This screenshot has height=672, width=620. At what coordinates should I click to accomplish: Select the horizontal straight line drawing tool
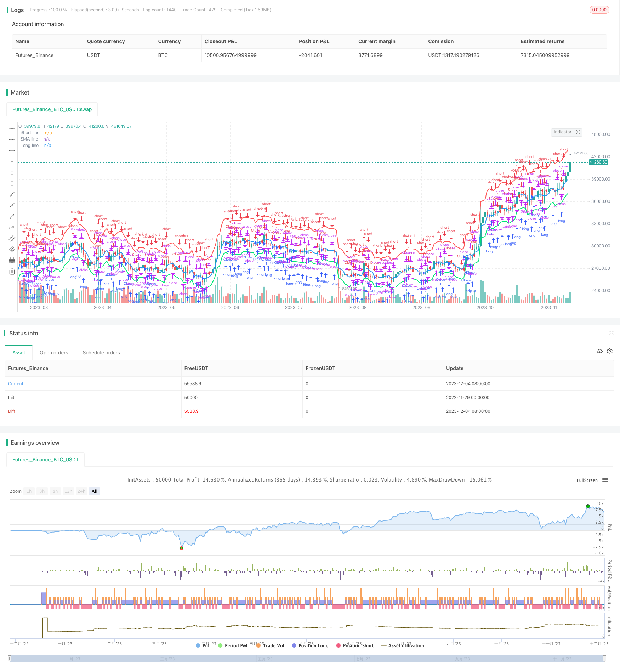12,128
